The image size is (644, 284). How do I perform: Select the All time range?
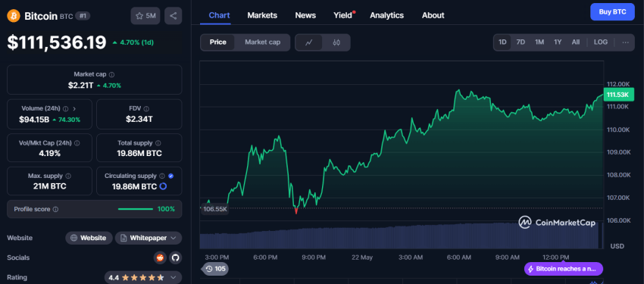click(x=575, y=42)
